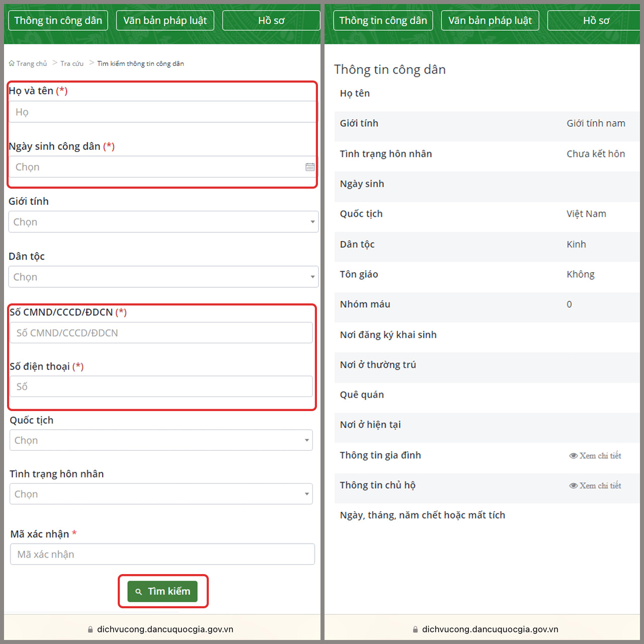Open the calendar icon in Ngày sinh field
The height and width of the screenshot is (644, 644).
point(310,167)
